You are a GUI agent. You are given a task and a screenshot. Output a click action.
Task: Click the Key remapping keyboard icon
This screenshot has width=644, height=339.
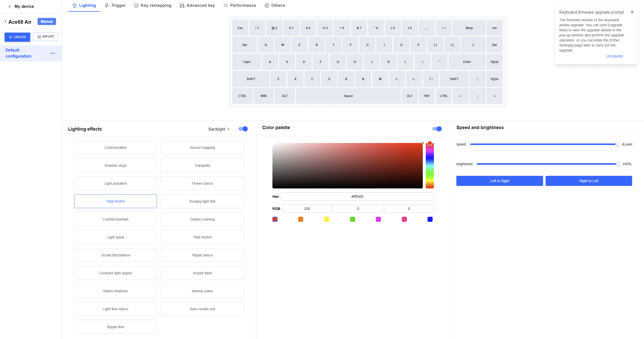point(136,6)
